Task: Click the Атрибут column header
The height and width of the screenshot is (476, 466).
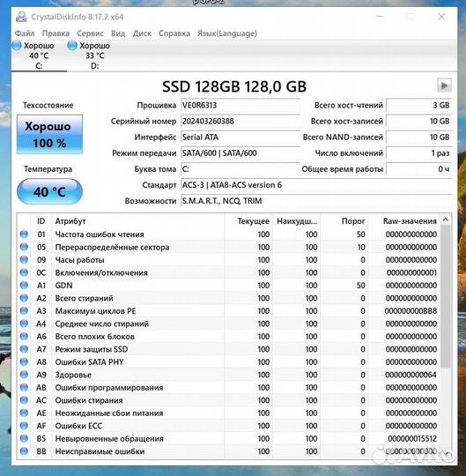Action: click(138, 221)
